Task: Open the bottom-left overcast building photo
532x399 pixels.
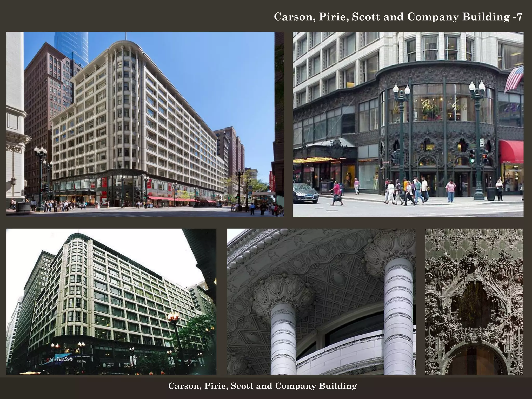Action: tap(111, 301)
